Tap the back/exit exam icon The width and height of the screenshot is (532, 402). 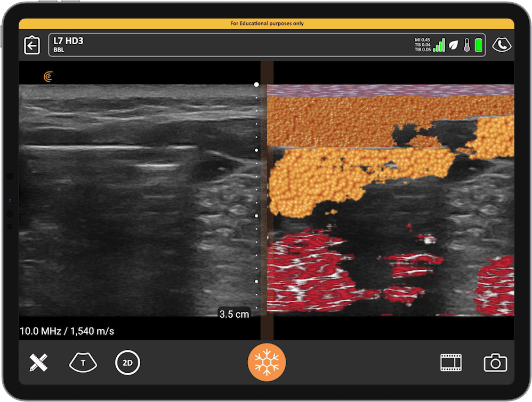[x=32, y=45]
